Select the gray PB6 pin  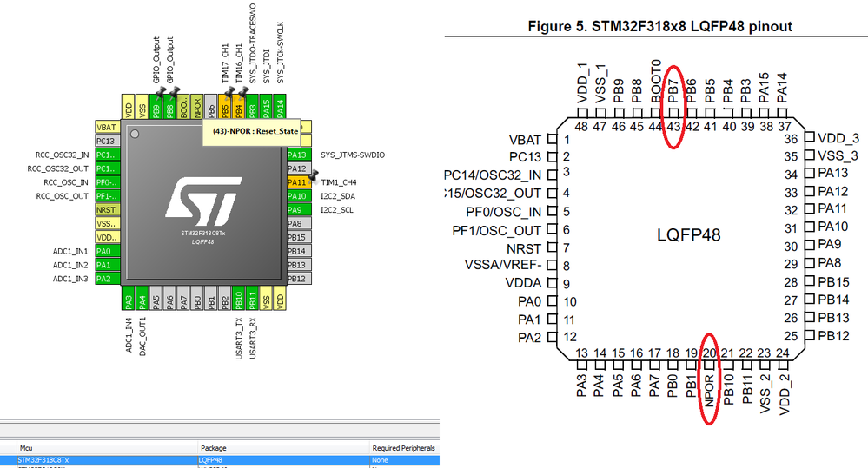(x=211, y=106)
